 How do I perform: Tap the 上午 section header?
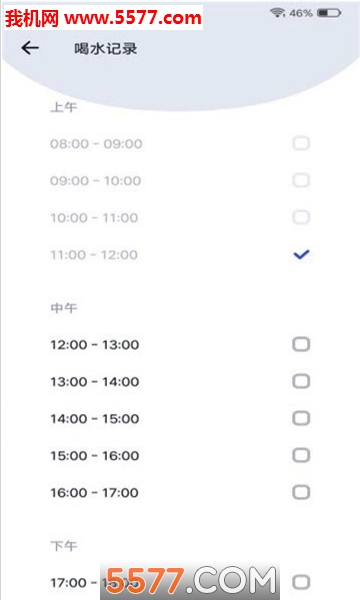64,107
